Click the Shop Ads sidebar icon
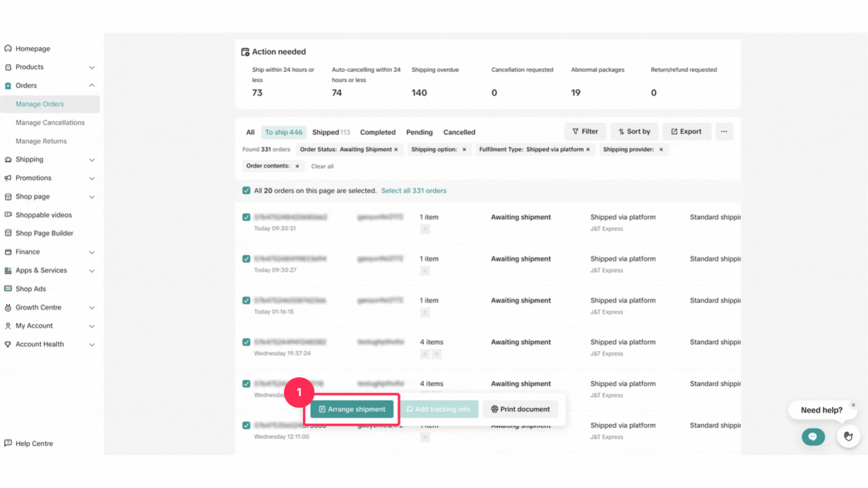 [8, 289]
